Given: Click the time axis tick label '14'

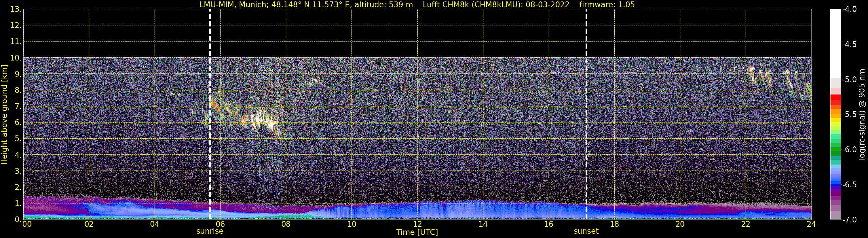Looking at the screenshot, I should pyautogui.click(x=483, y=224).
